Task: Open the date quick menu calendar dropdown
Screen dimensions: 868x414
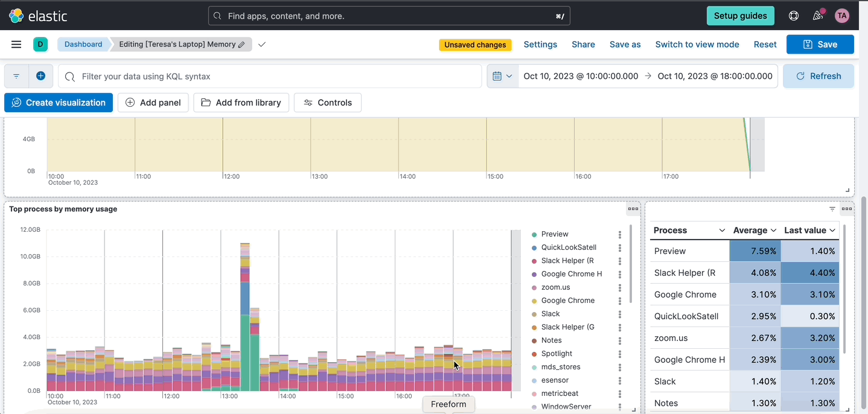Action: tap(502, 76)
